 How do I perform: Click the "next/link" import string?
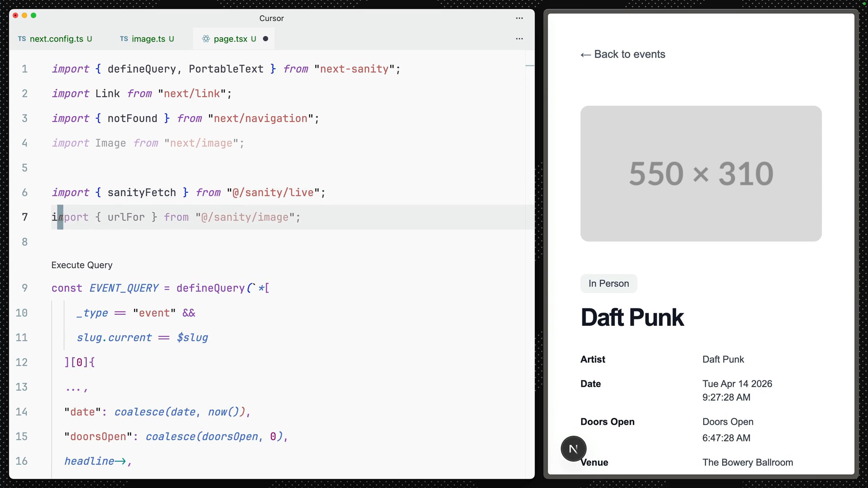(x=192, y=94)
